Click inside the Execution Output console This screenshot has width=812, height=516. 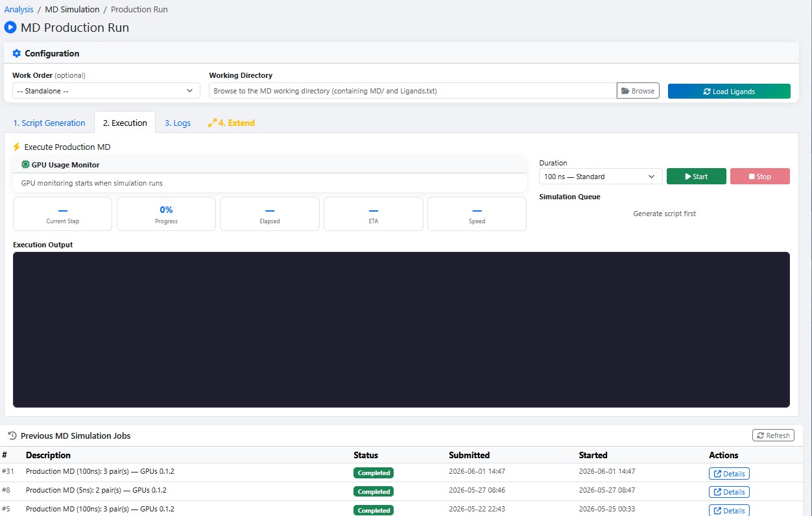(401, 330)
